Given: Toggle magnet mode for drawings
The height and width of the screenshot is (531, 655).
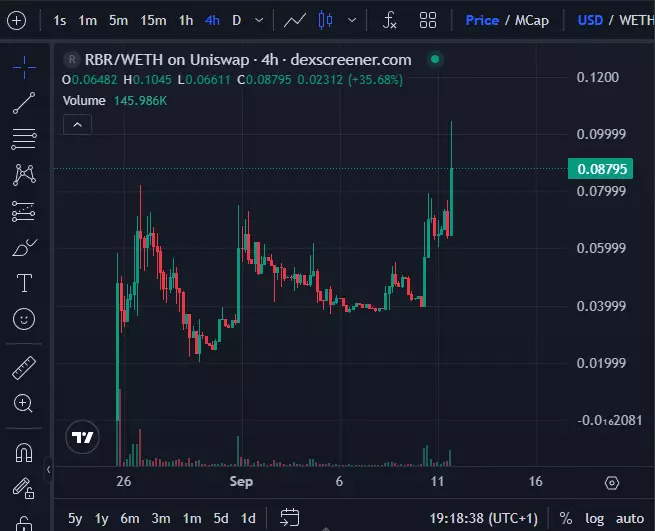Looking at the screenshot, I should (24, 452).
